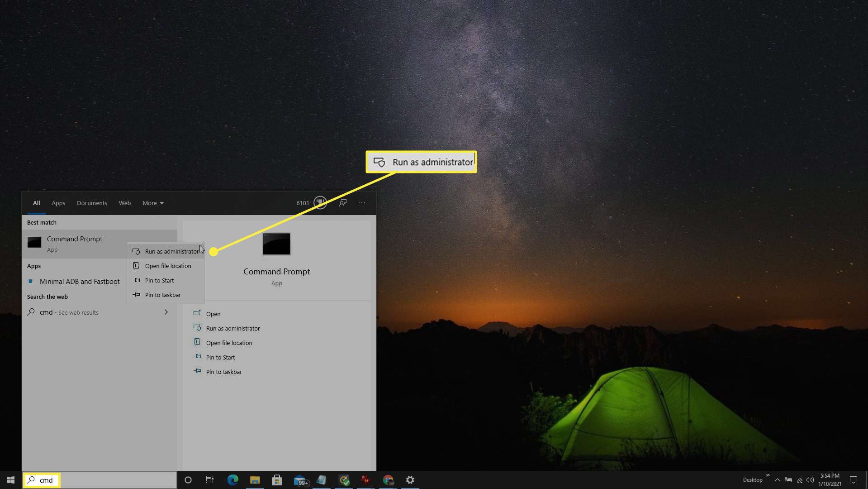This screenshot has width=868, height=489.
Task: Select Pin to Start in the context menu
Action: (x=166, y=280)
